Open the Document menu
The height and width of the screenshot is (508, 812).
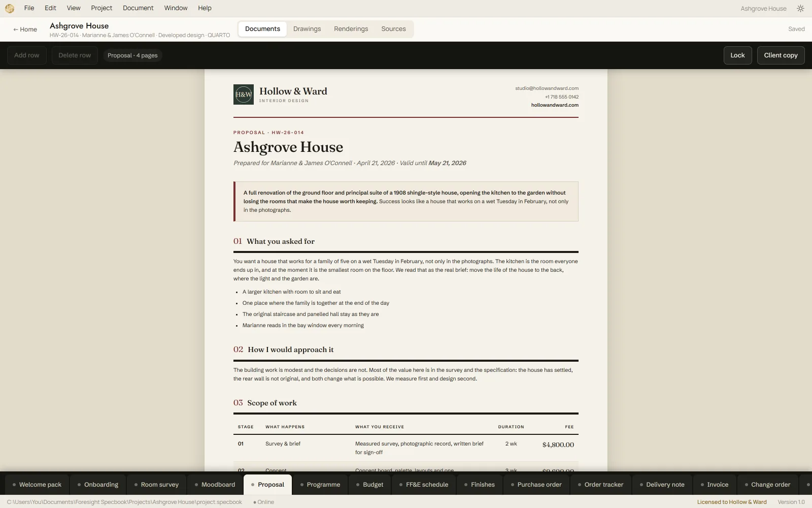click(138, 8)
